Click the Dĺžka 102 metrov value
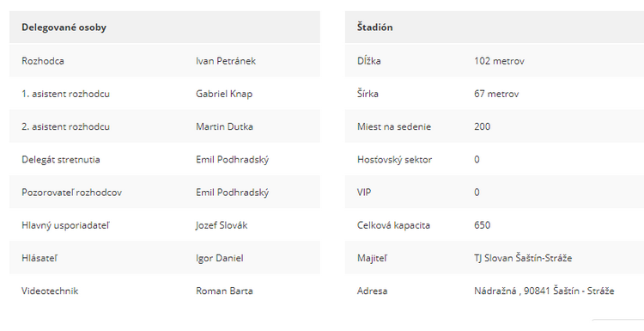 [x=499, y=61]
